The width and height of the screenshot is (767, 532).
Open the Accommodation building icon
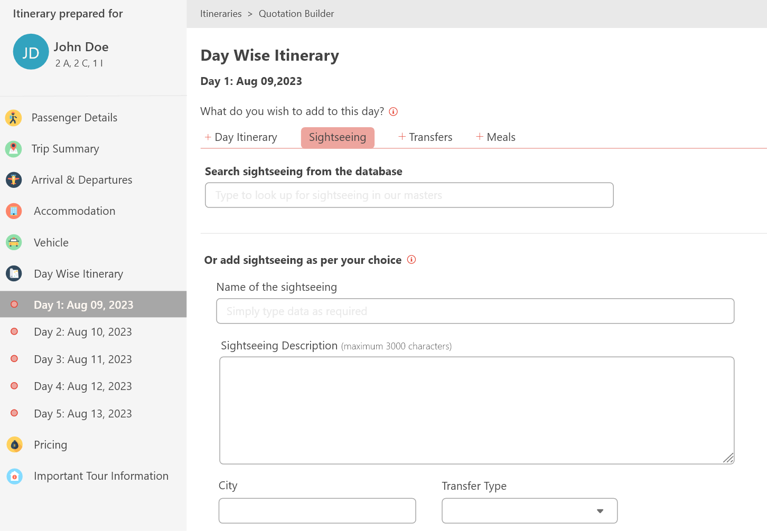[x=13, y=211]
